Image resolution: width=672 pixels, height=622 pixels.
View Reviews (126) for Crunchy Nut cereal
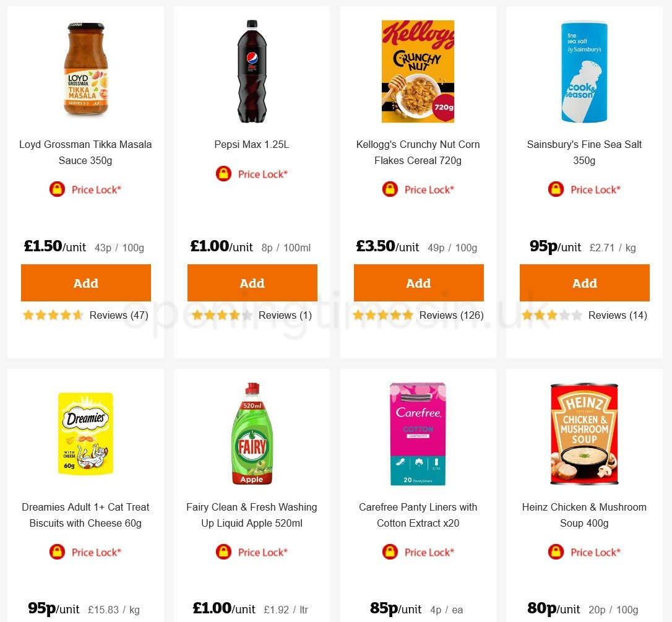(x=451, y=315)
